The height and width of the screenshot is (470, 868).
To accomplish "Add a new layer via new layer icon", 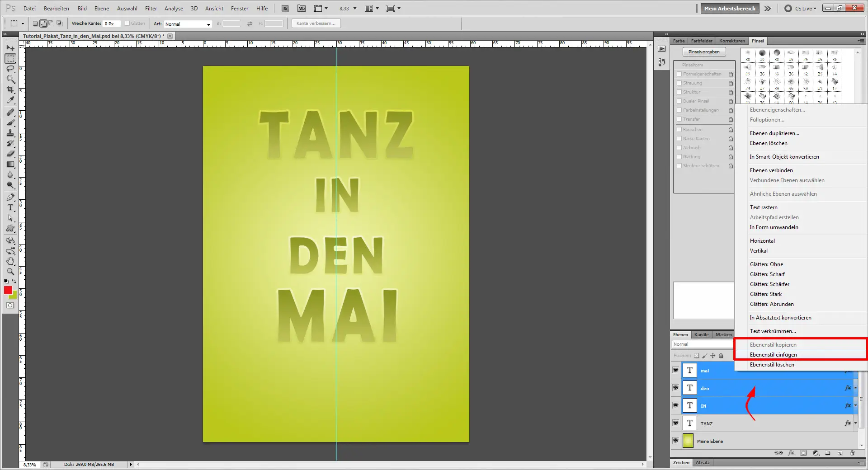I will 840,453.
